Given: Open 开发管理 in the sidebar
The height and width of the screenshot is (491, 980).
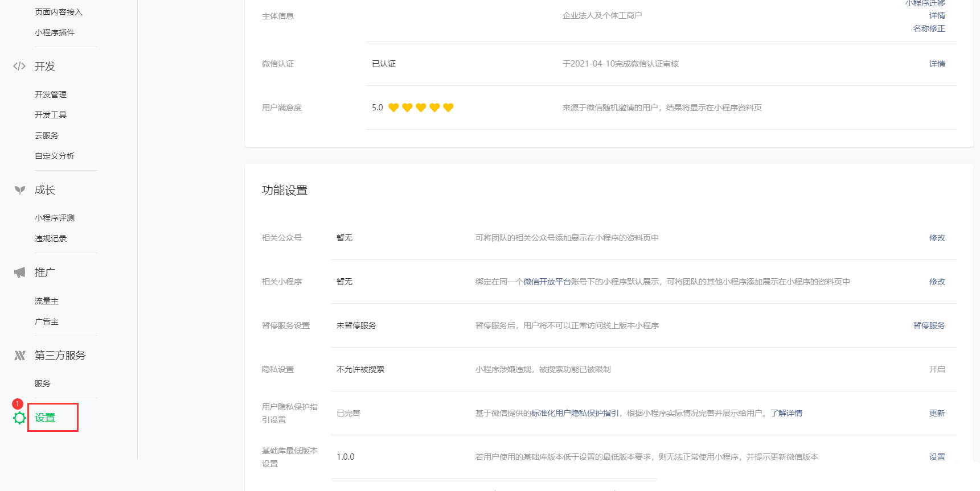Looking at the screenshot, I should (51, 94).
